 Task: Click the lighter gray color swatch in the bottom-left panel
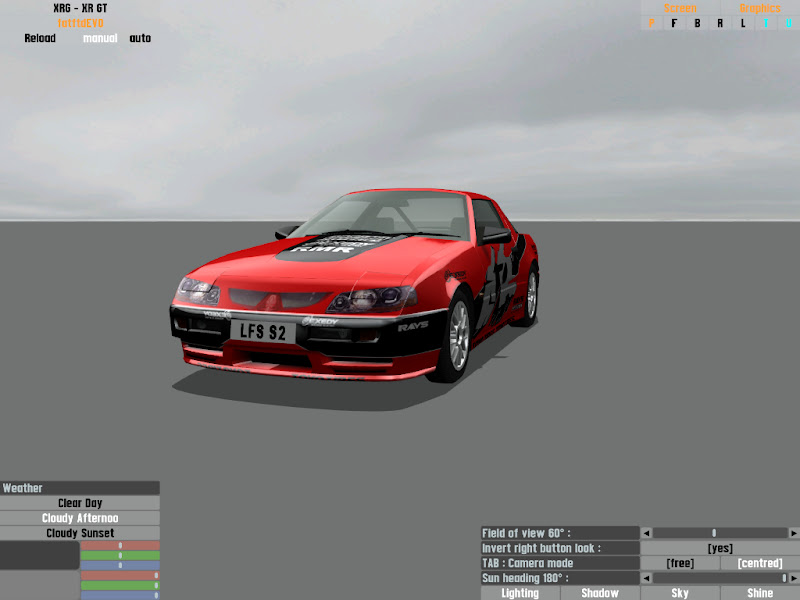tap(39, 585)
